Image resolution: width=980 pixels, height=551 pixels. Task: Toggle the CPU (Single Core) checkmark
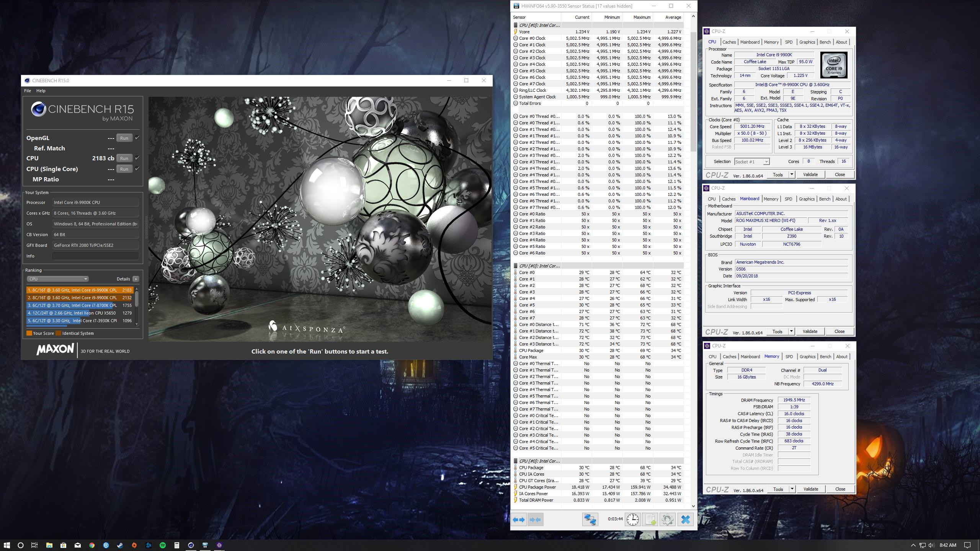coord(137,169)
